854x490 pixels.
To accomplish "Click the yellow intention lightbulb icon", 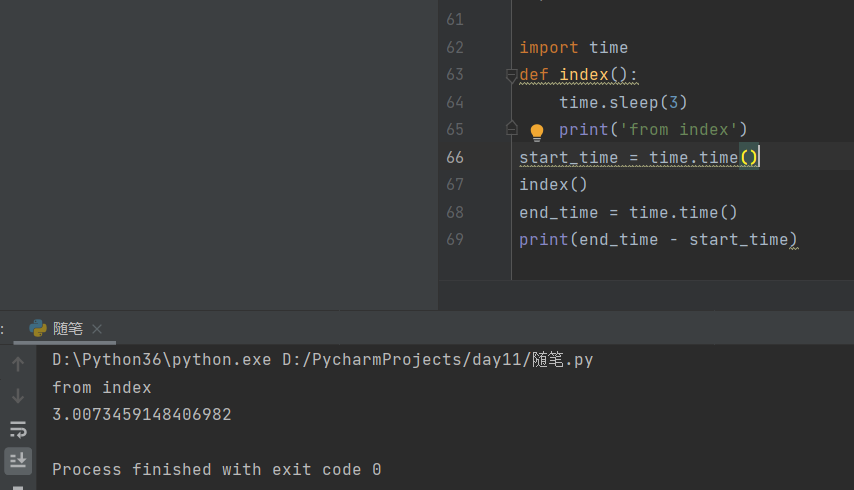I will coord(537,131).
